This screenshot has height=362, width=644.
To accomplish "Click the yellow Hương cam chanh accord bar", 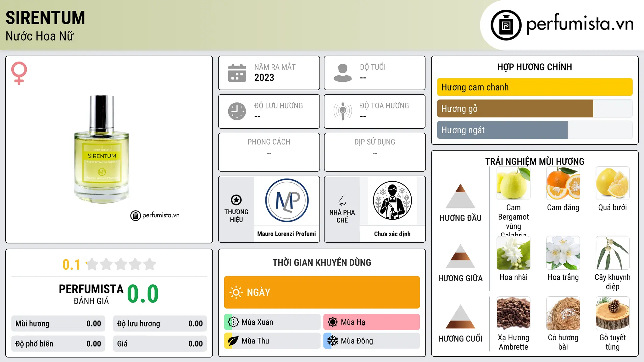I will [x=535, y=87].
